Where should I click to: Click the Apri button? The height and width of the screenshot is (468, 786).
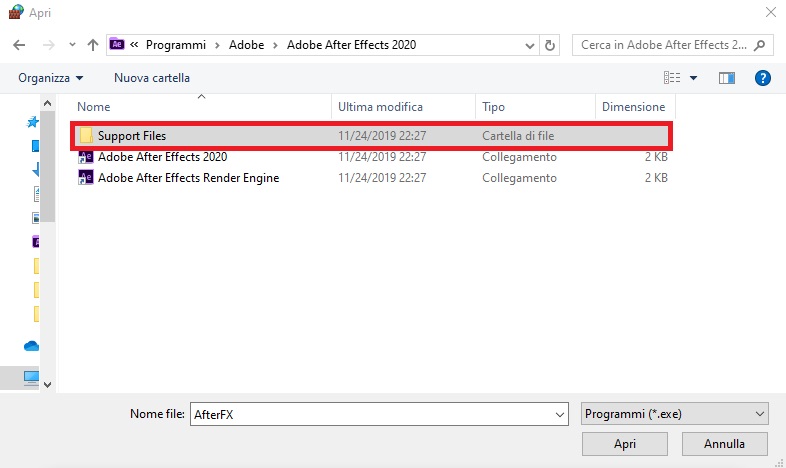point(625,444)
